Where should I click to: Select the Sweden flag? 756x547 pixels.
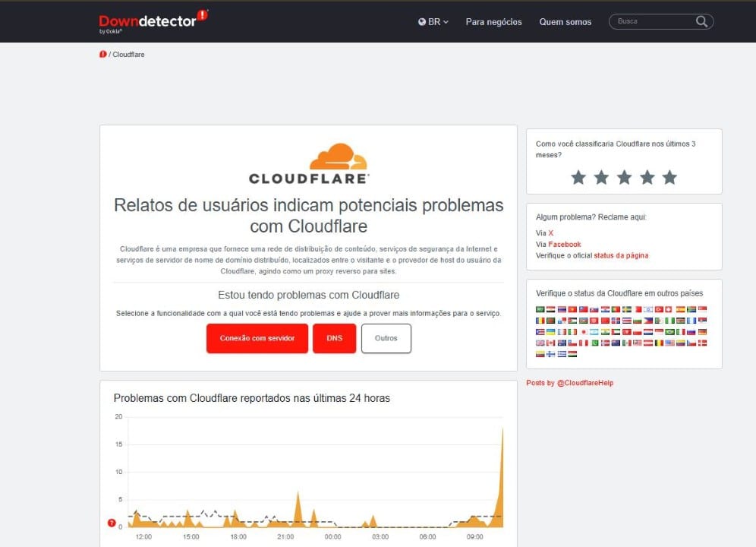click(627, 309)
